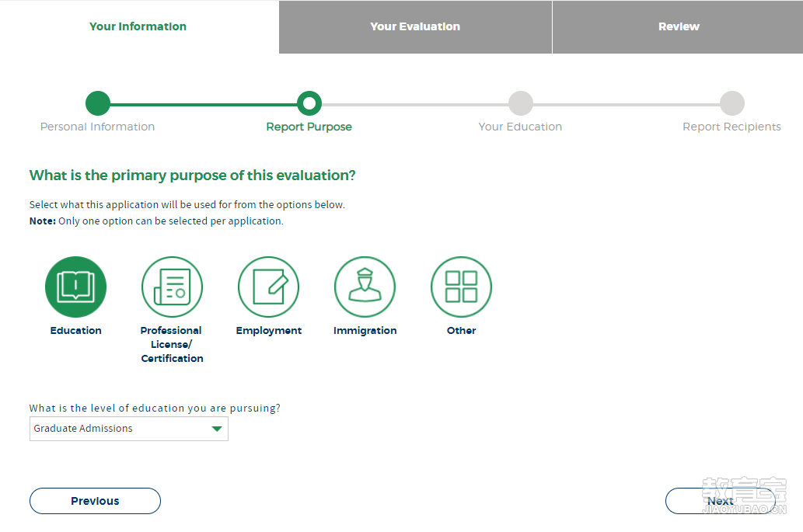Click the Education label text

[76, 330]
